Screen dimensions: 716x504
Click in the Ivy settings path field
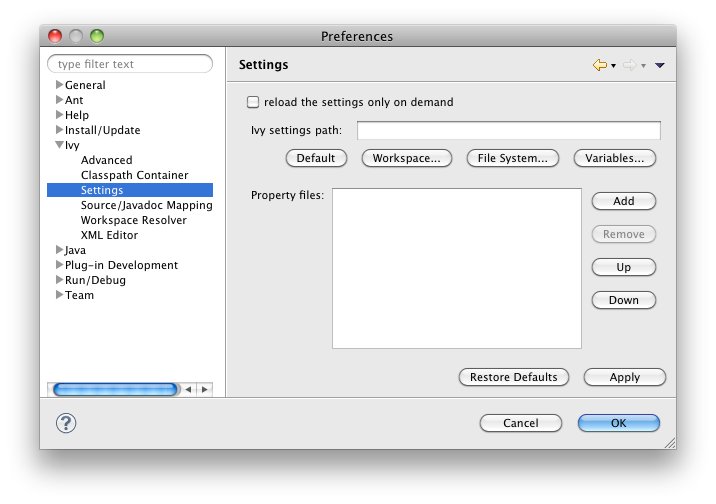pyautogui.click(x=508, y=131)
